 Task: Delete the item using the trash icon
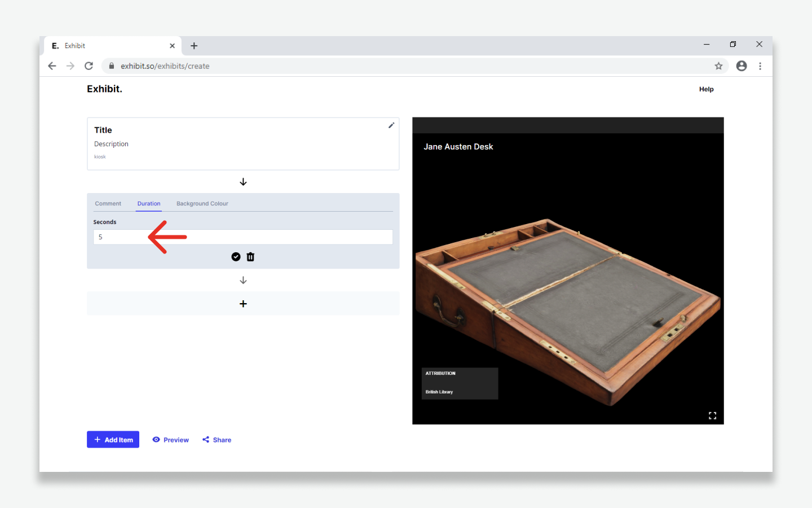[251, 257]
